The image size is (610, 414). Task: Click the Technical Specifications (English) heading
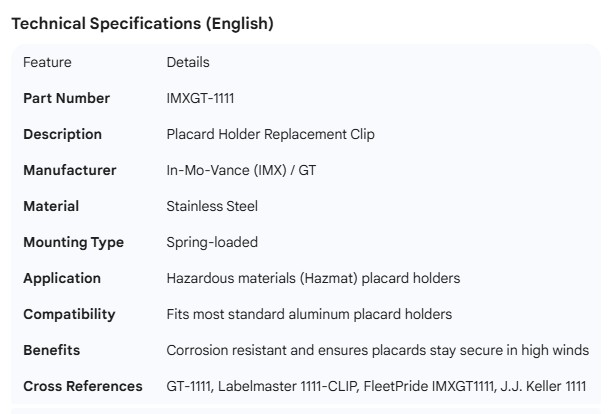(x=142, y=24)
